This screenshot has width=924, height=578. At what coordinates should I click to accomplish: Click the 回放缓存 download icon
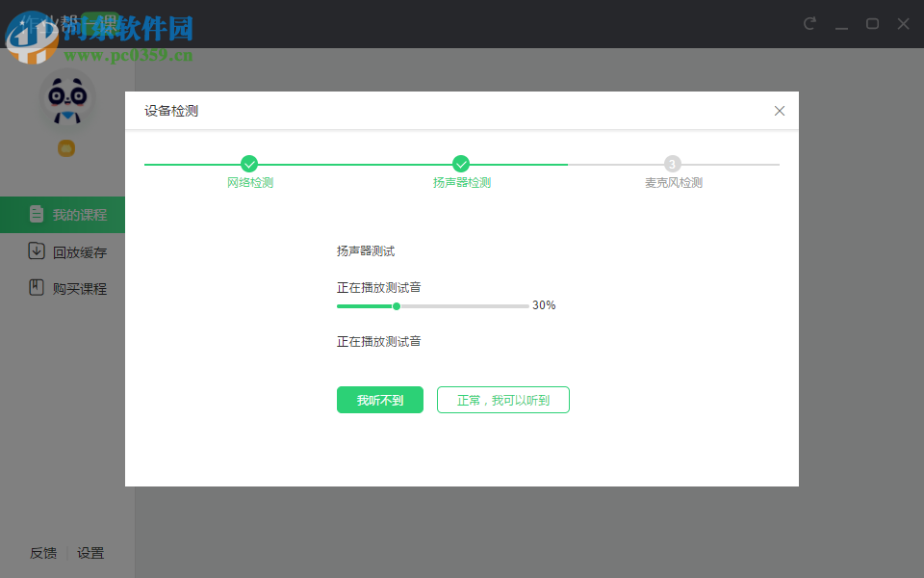[x=38, y=251]
